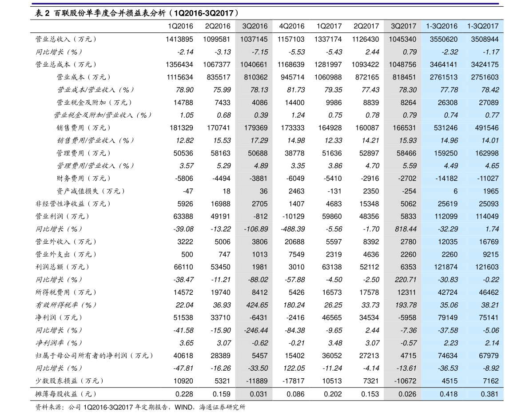Click row label 管理费用/营业收入（%）
Screen dimensions: 529x420
[x=95, y=166]
